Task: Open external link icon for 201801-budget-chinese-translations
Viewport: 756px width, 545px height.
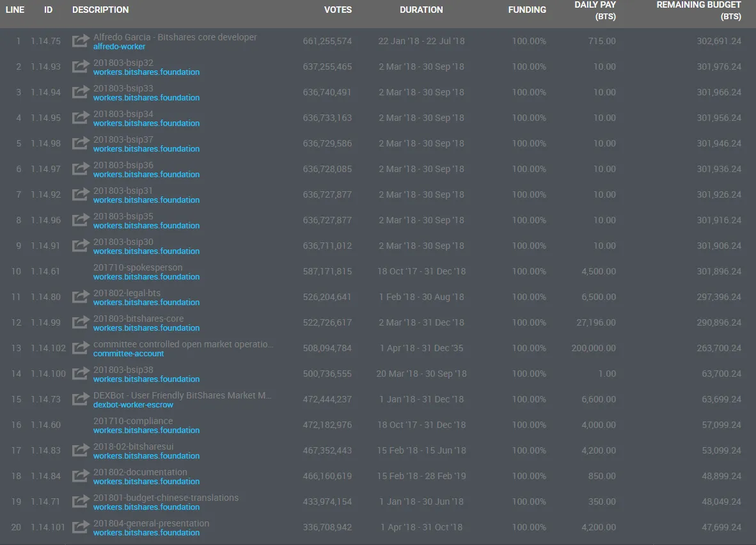Action: coord(81,501)
